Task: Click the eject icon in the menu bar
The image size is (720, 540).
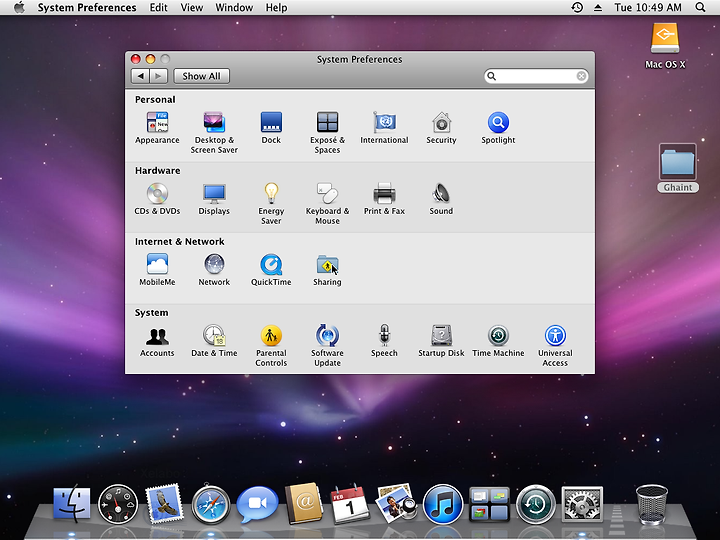Action: click(598, 7)
